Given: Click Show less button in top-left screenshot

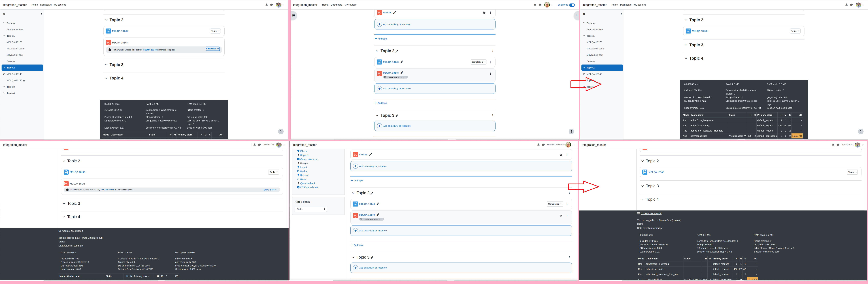Looking at the screenshot, I should (213, 49).
